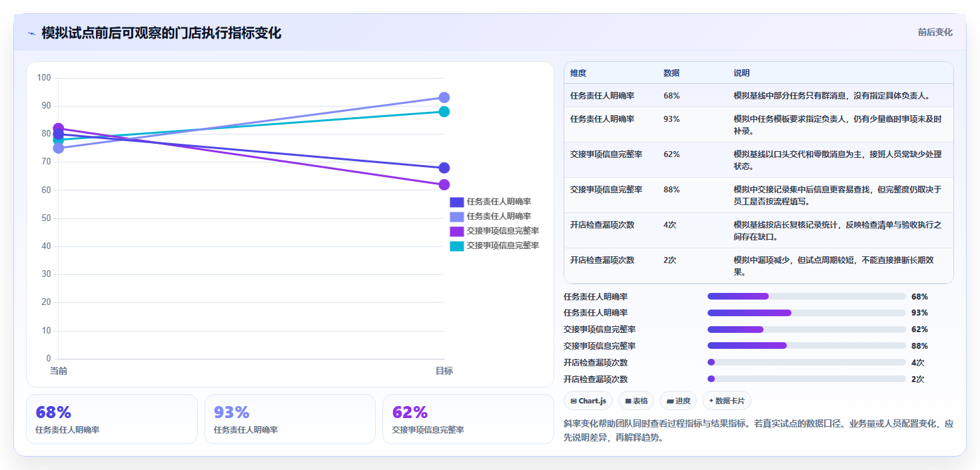Click the 50 y-axis label
980x470 pixels.
click(46, 218)
